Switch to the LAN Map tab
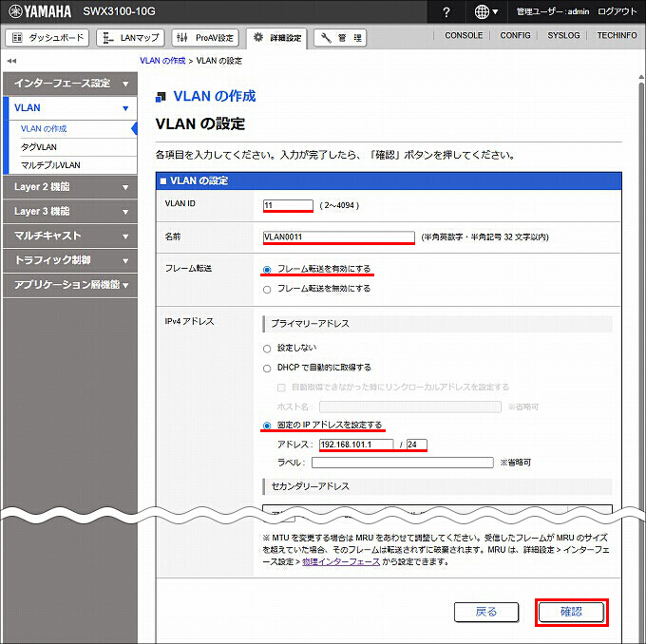This screenshot has width=646, height=644. (130, 38)
